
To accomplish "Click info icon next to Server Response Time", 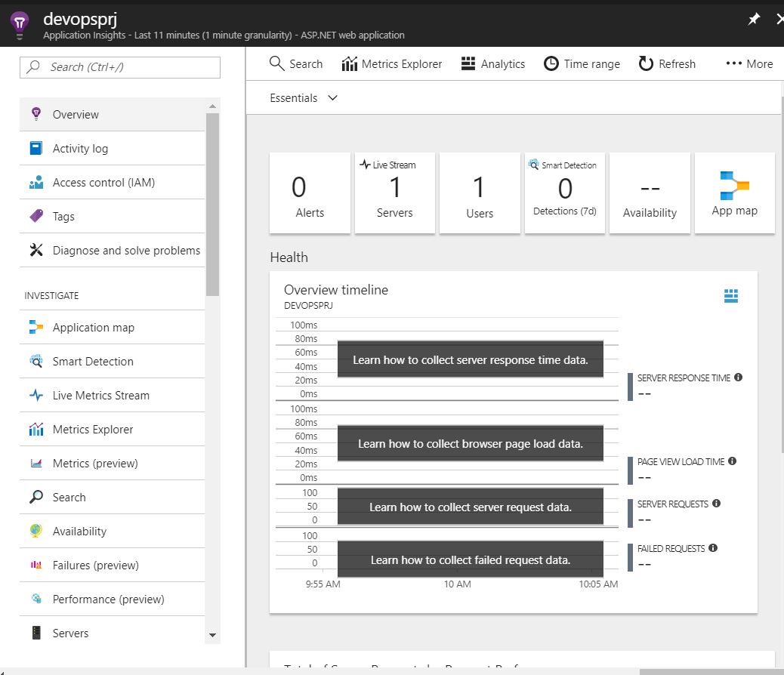I will [x=738, y=378].
